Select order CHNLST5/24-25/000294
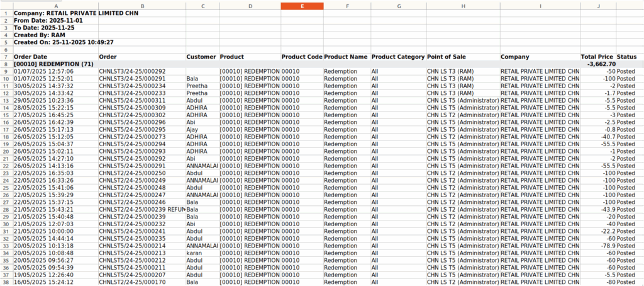The width and height of the screenshot is (644, 286). [142, 144]
